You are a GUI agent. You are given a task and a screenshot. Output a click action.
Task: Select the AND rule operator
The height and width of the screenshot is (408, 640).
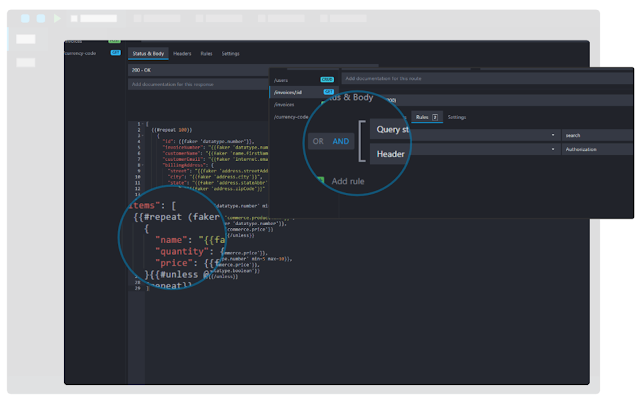[x=341, y=141]
